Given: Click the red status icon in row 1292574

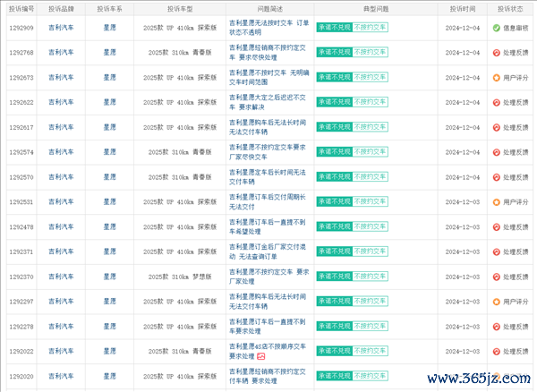Looking at the screenshot, I should (x=496, y=152).
